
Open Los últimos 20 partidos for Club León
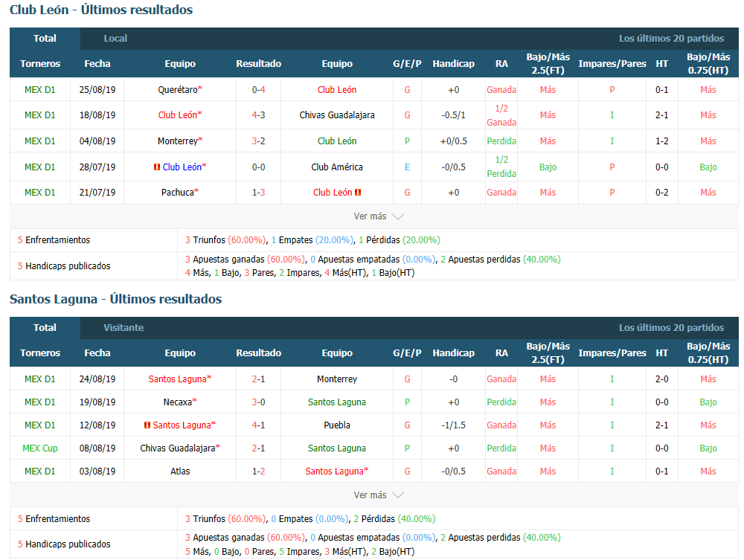click(x=671, y=39)
